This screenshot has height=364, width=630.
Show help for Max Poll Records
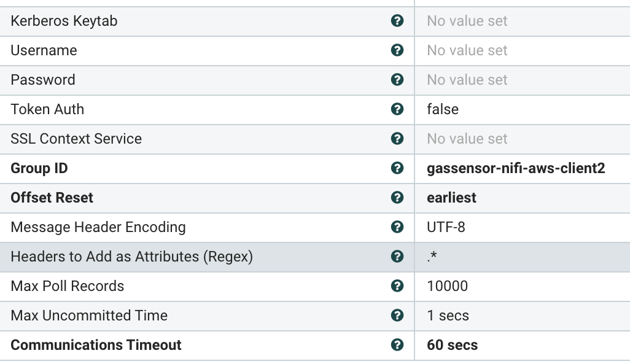397,286
